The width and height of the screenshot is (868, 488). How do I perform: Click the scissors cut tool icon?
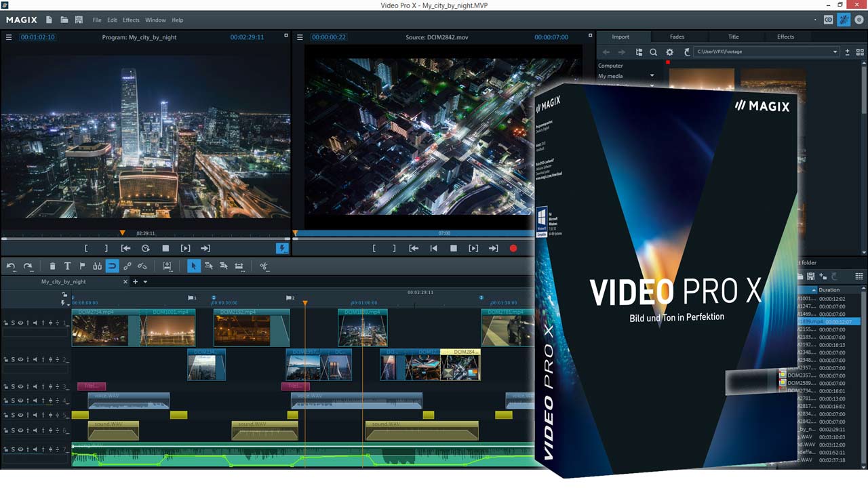(x=264, y=266)
